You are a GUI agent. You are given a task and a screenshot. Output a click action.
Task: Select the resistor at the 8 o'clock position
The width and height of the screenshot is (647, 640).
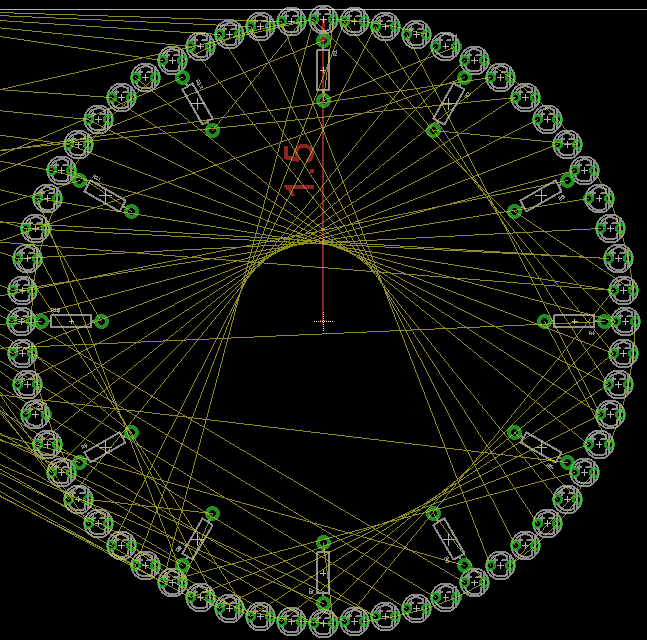105,447
